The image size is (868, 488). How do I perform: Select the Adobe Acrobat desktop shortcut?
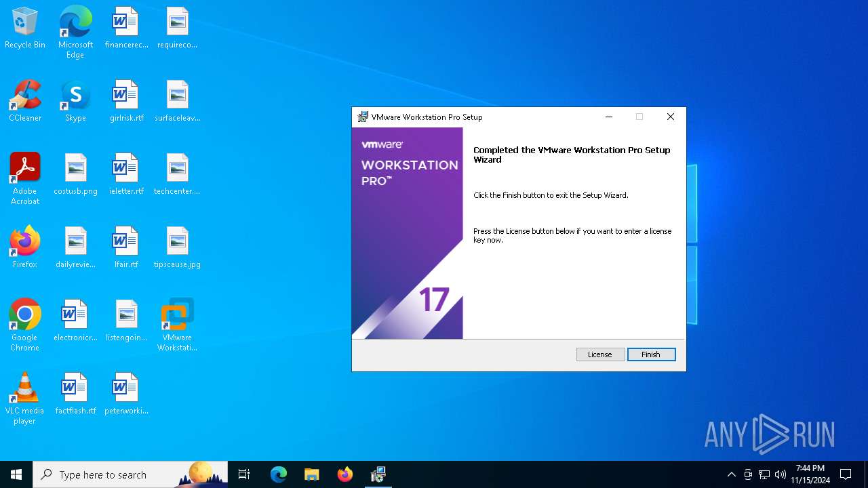click(x=25, y=179)
